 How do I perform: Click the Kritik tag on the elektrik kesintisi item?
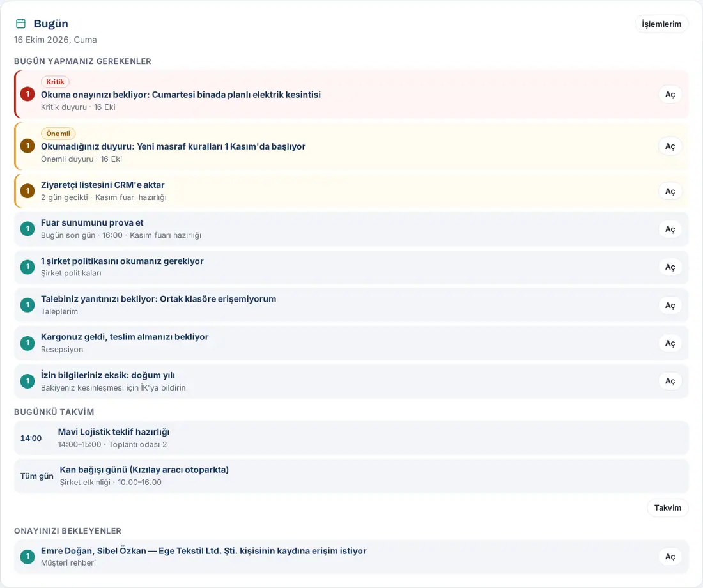(x=55, y=82)
